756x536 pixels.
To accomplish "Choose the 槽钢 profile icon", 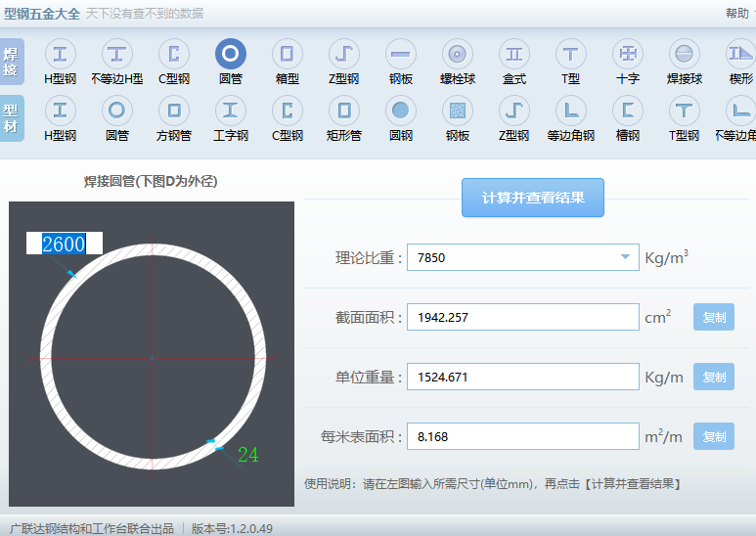I will point(628,111).
